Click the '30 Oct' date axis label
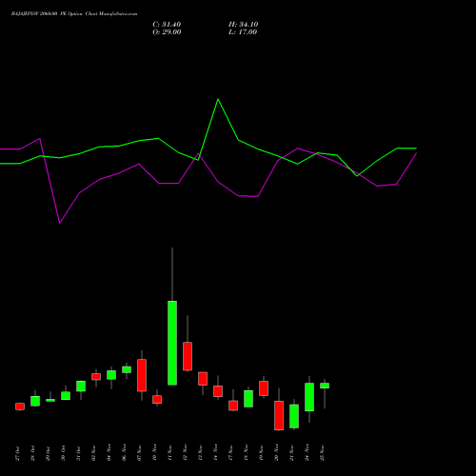Screen dimensions: 476x476 [x=63, y=453]
